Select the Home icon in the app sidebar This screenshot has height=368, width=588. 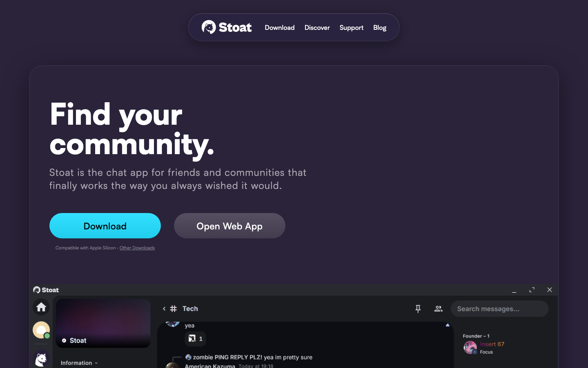pos(41,307)
